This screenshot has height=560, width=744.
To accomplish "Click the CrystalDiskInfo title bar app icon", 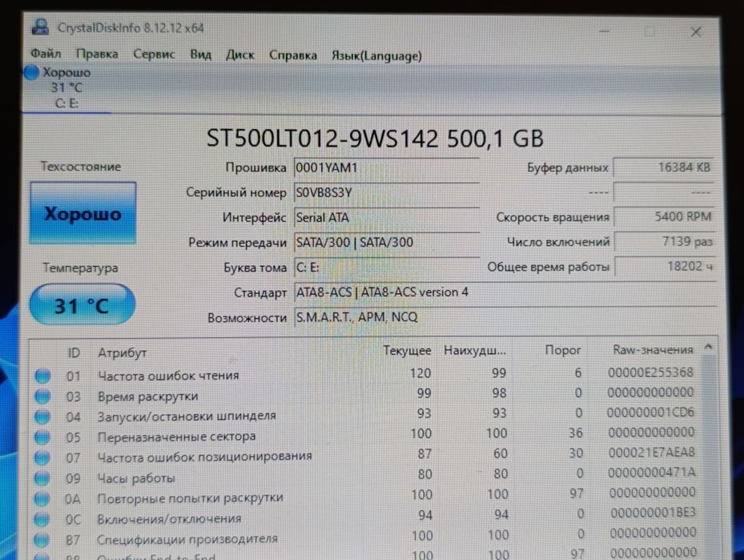I will 40,27.
